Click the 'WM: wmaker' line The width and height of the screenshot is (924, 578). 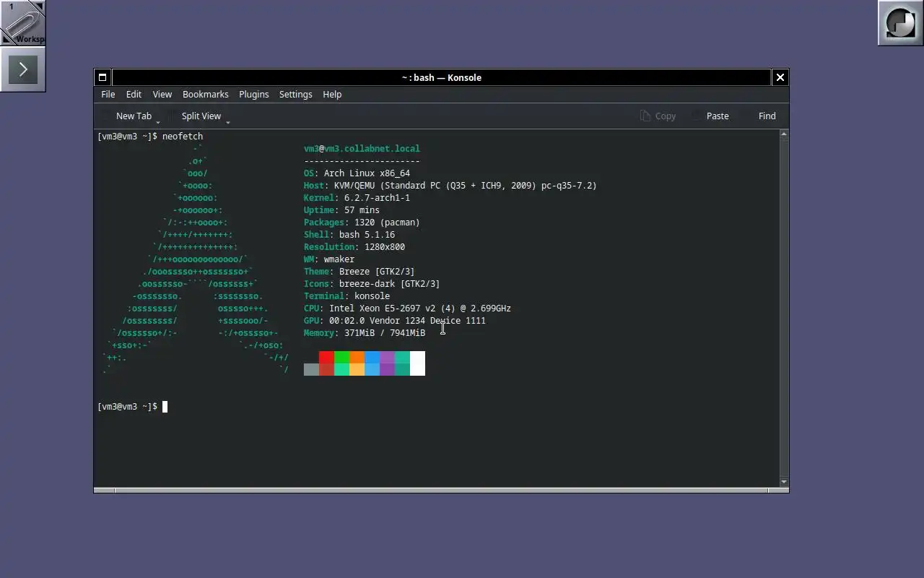(329, 259)
